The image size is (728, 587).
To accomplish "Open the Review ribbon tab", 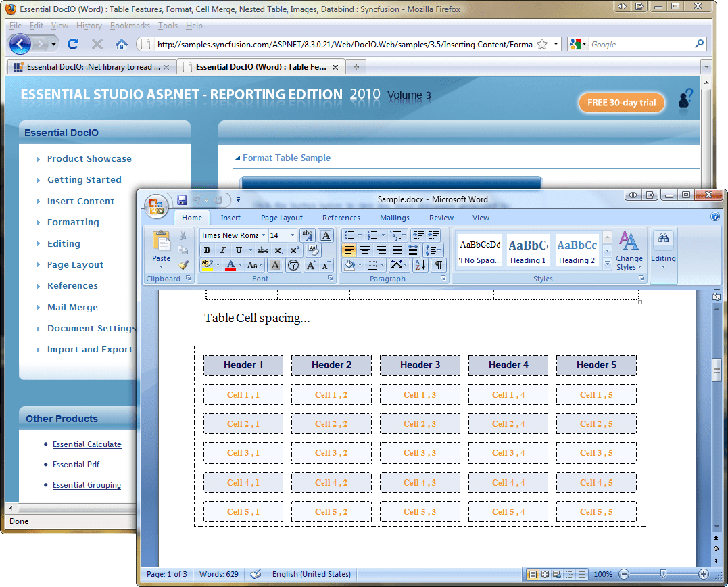I will [441, 218].
